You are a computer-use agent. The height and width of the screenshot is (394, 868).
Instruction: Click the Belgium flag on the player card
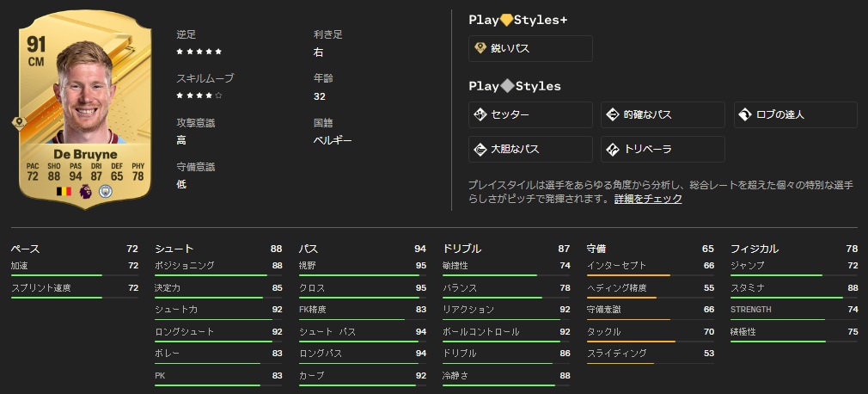point(64,191)
